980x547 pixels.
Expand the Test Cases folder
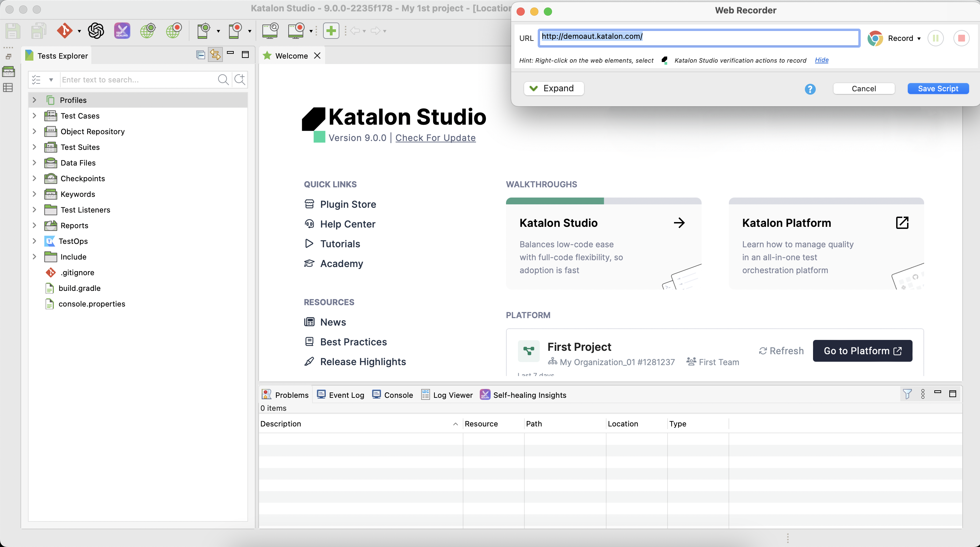(x=34, y=116)
